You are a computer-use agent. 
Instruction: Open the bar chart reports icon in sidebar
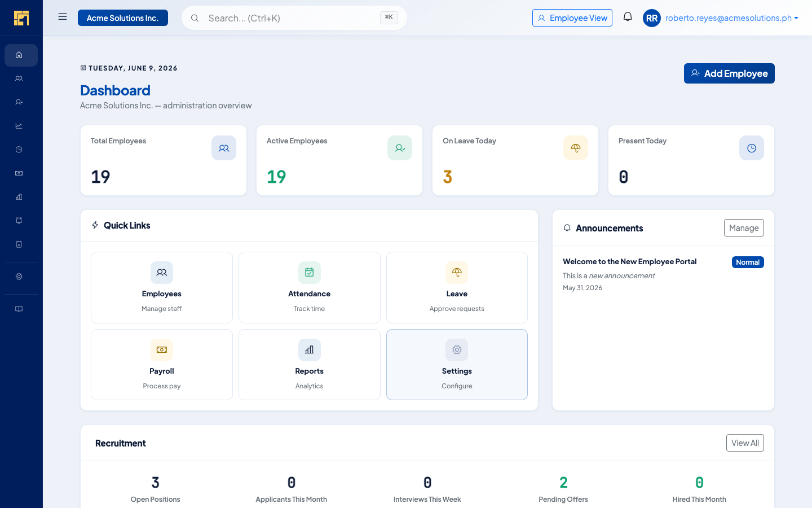(x=19, y=197)
